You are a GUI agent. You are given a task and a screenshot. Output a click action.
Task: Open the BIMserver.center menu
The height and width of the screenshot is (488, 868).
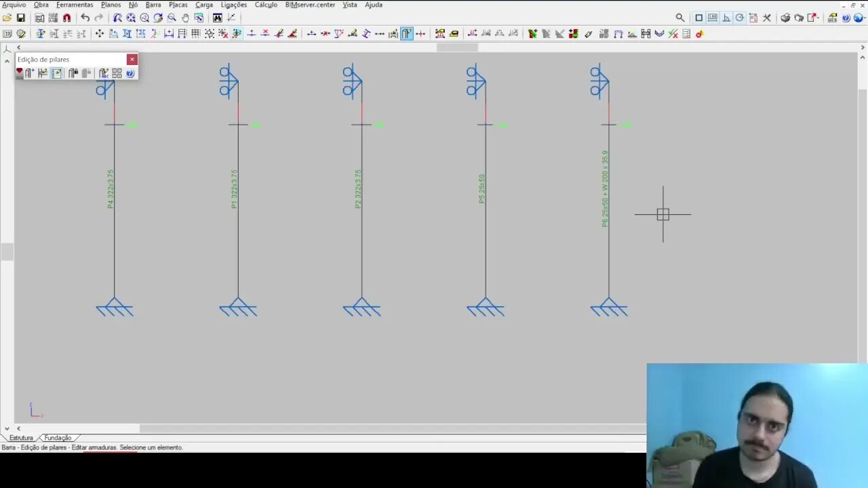point(310,5)
